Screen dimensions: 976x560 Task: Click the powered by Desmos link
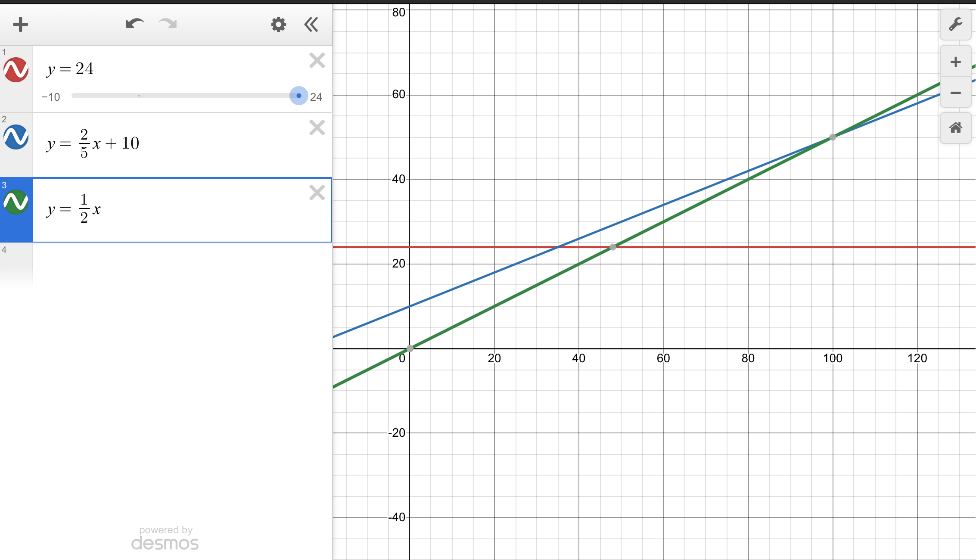tap(165, 538)
